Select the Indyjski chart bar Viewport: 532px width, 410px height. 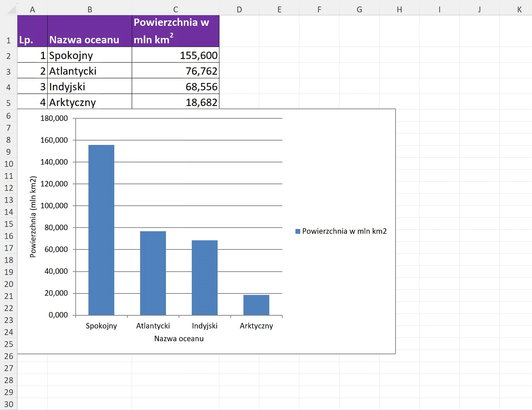click(204, 277)
